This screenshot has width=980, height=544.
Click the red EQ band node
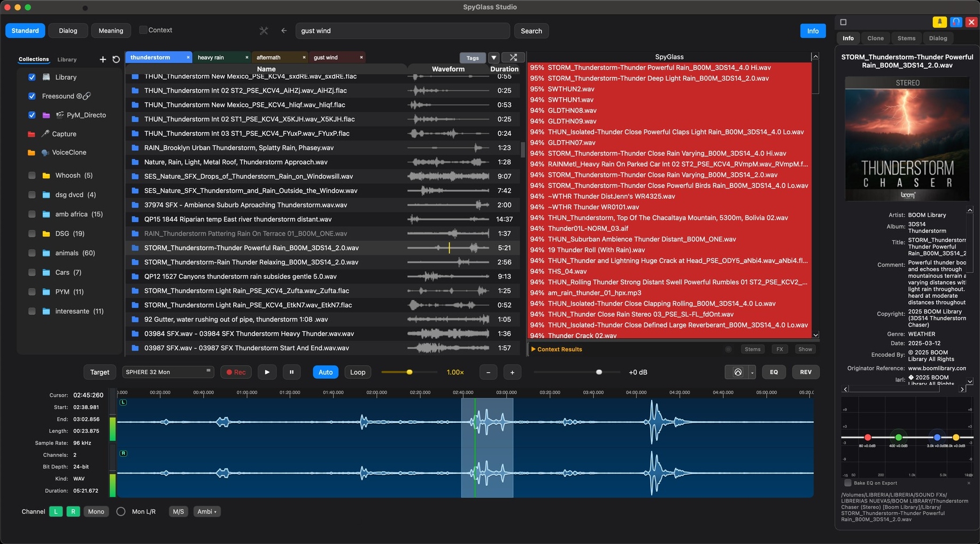868,438
